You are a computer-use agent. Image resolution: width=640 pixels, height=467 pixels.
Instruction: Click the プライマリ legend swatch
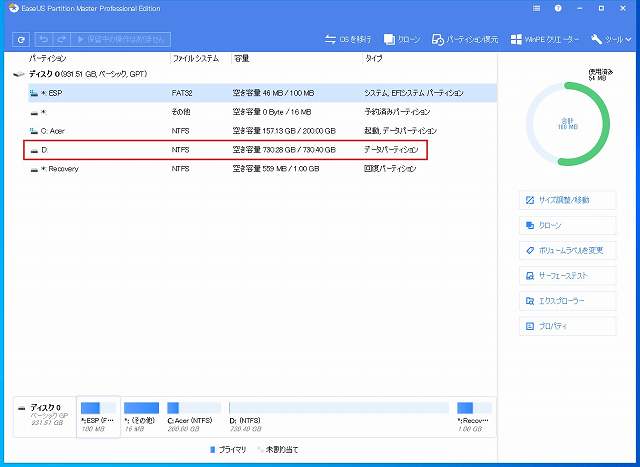click(212, 449)
